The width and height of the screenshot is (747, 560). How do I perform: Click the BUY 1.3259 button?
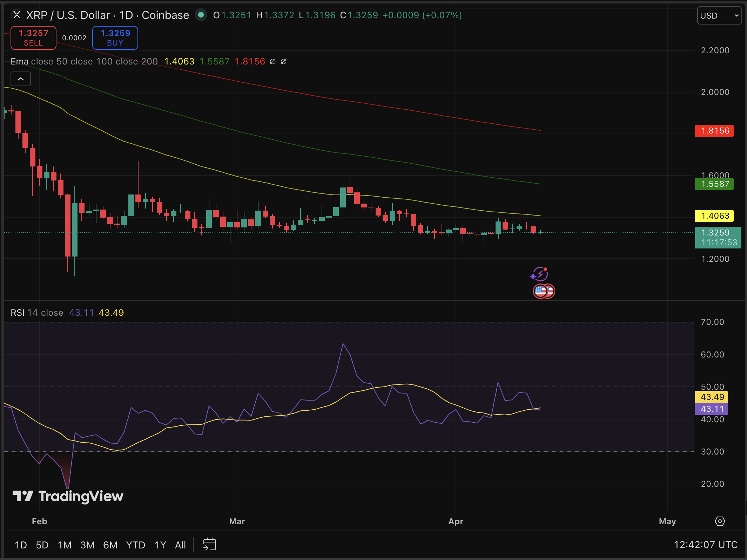click(115, 37)
